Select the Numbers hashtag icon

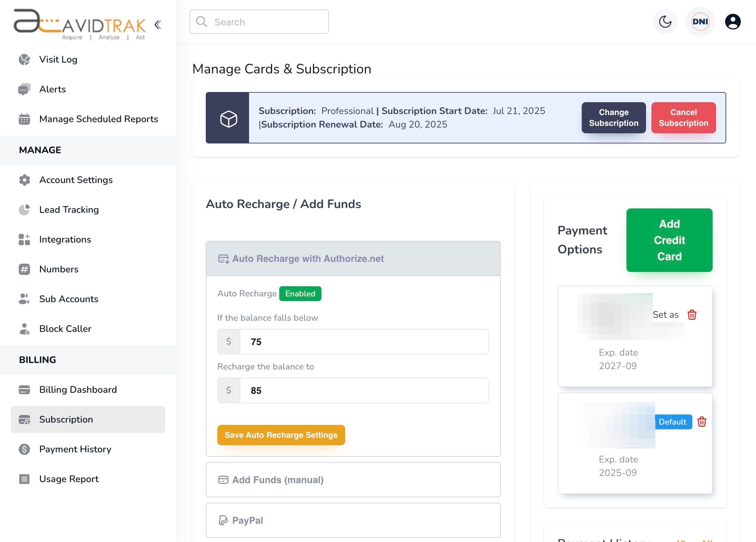click(24, 269)
